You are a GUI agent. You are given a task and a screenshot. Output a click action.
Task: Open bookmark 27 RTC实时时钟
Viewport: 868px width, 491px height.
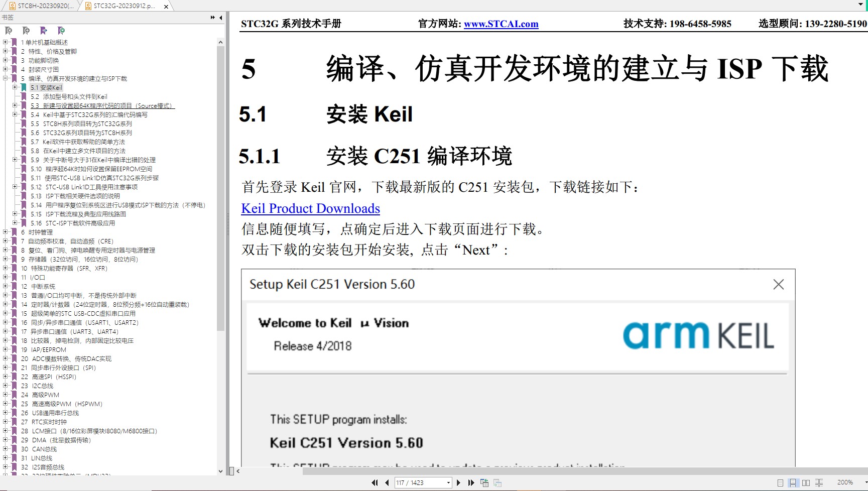(44, 422)
